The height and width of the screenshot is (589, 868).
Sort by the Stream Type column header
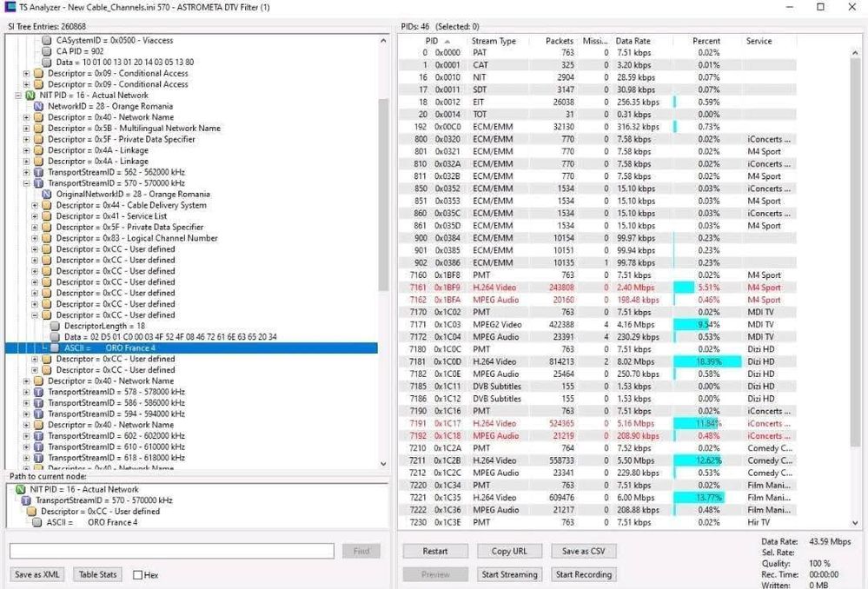494,41
